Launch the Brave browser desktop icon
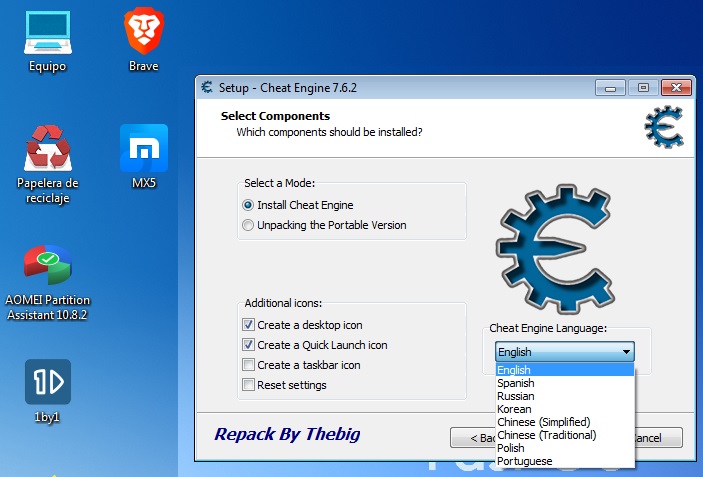This screenshot has height=477, width=703. pyautogui.click(x=143, y=39)
